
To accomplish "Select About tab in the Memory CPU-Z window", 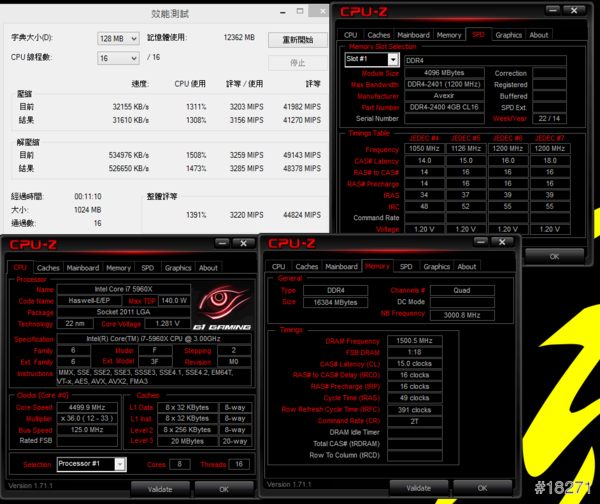I will pyautogui.click(x=467, y=266).
